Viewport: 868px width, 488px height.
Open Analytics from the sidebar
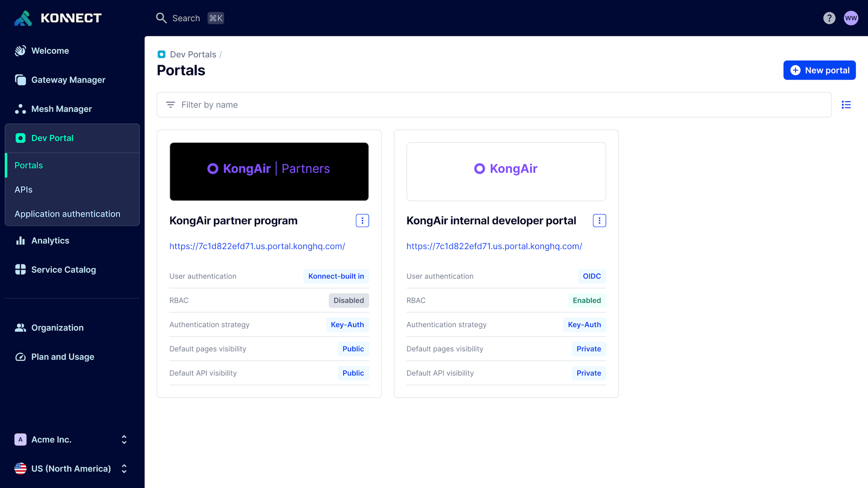pyautogui.click(x=50, y=240)
